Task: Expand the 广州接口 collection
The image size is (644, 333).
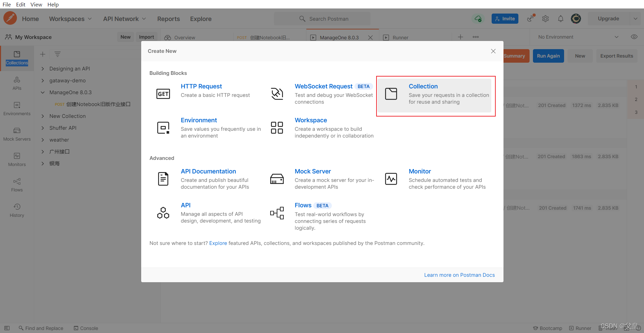Action: [43, 152]
